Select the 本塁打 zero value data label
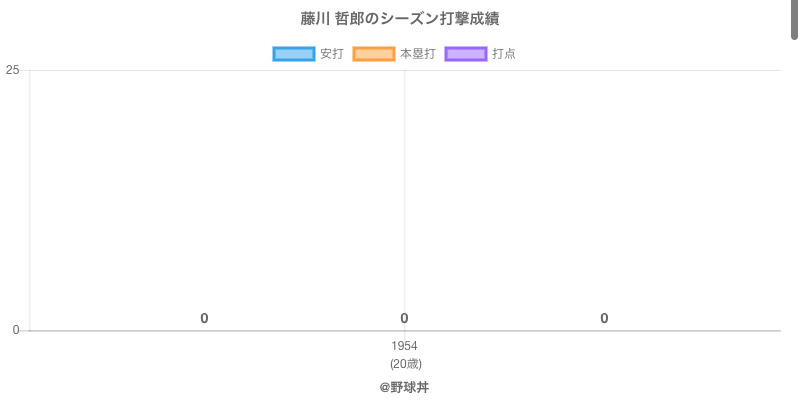This screenshot has height=400, width=800. 404,318
